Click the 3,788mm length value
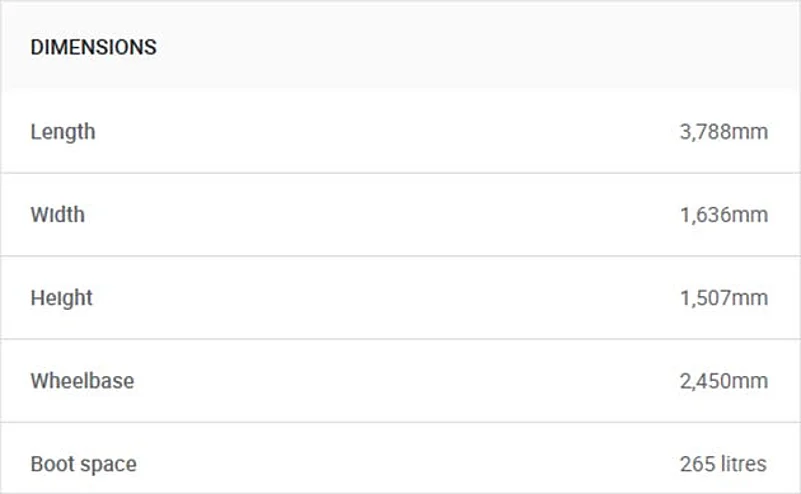This screenshot has width=801, height=494. coord(723,131)
